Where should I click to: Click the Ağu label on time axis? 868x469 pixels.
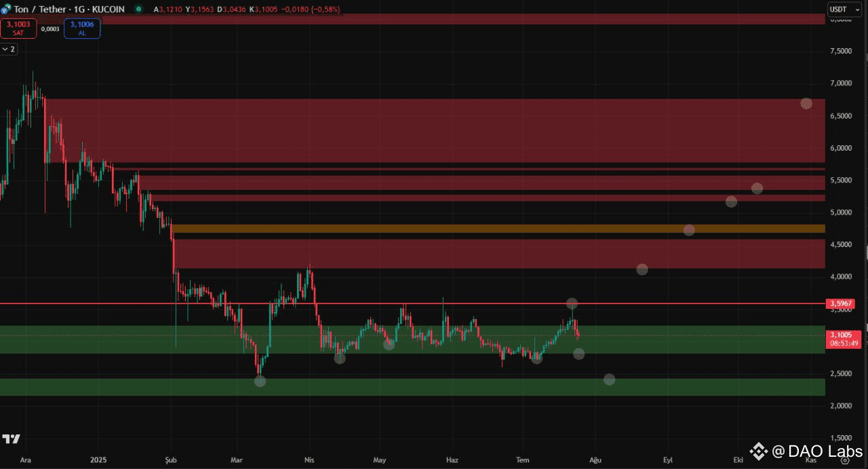click(595, 459)
